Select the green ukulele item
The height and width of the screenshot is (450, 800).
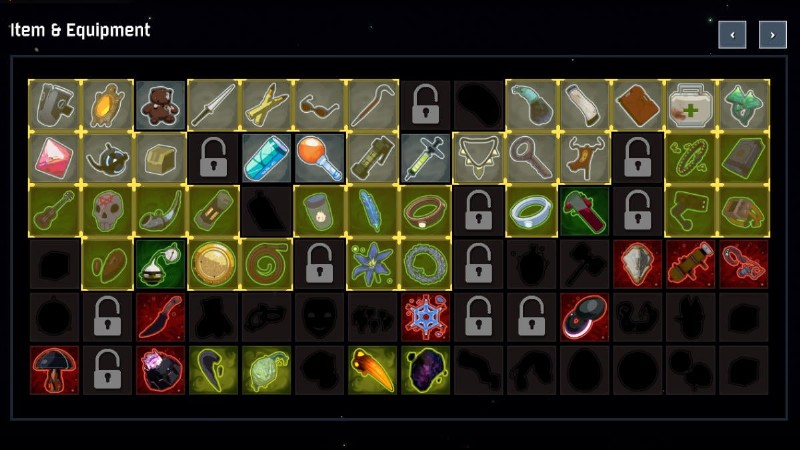click(x=54, y=211)
